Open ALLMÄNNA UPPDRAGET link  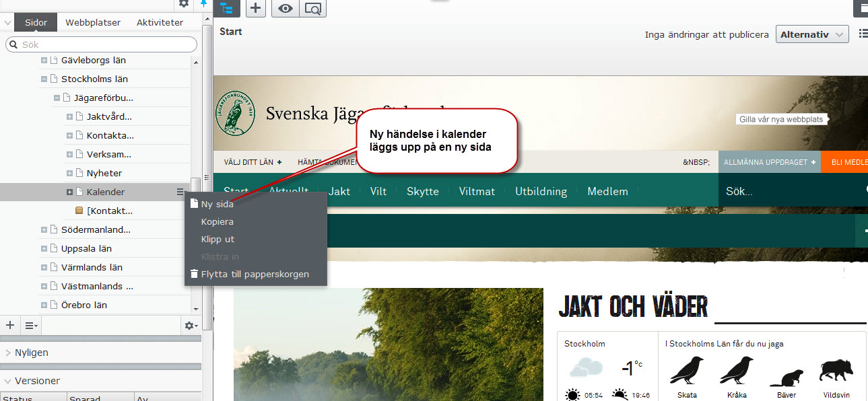(x=770, y=162)
